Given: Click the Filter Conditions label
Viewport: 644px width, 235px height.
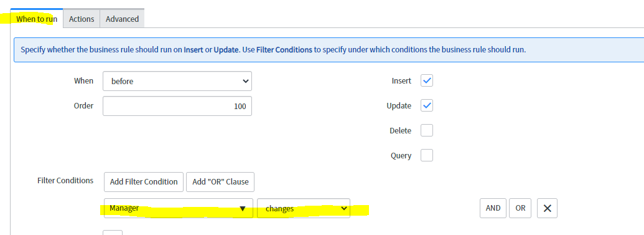Looking at the screenshot, I should [65, 181].
